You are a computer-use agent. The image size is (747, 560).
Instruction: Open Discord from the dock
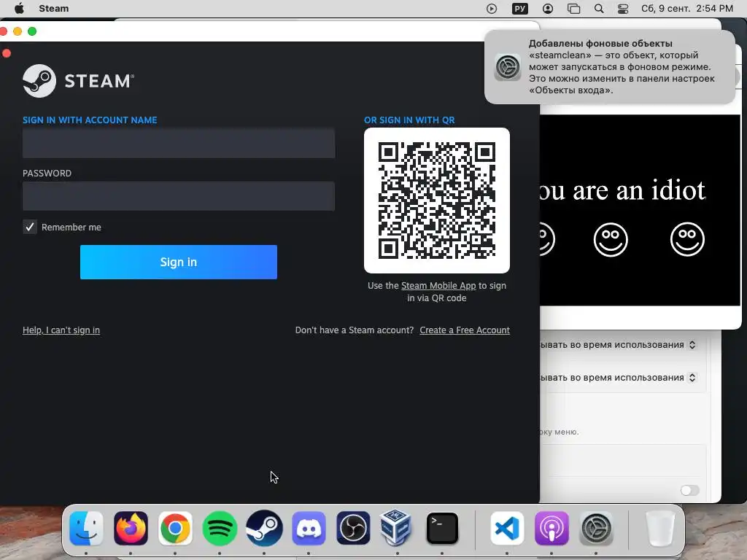[309, 528]
